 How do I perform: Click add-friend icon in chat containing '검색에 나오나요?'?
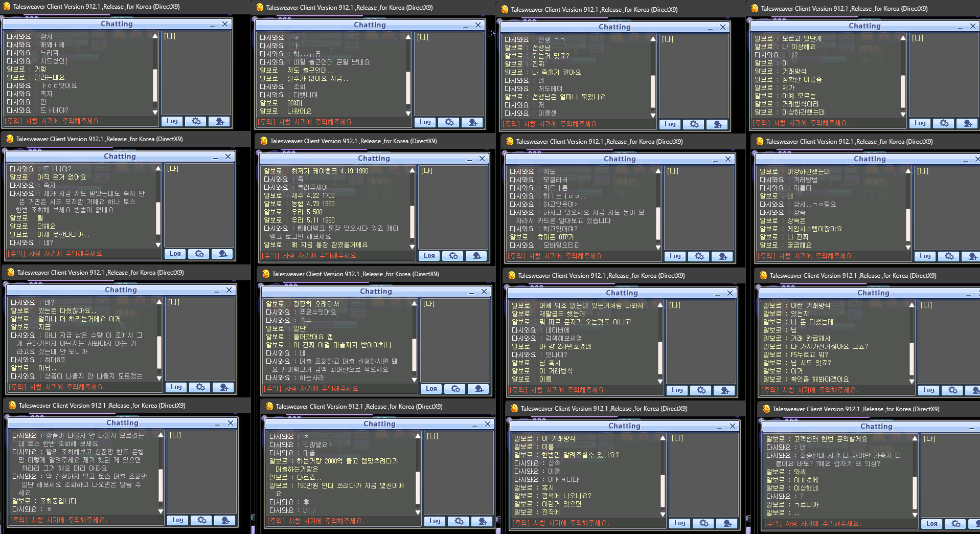coord(727,523)
